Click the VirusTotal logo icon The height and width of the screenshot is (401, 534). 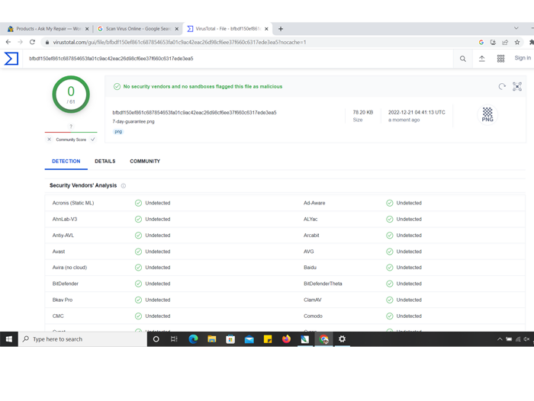[11, 58]
